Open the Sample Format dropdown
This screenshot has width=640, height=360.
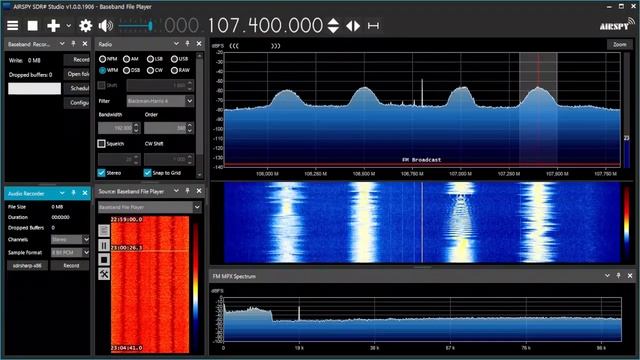pos(70,253)
